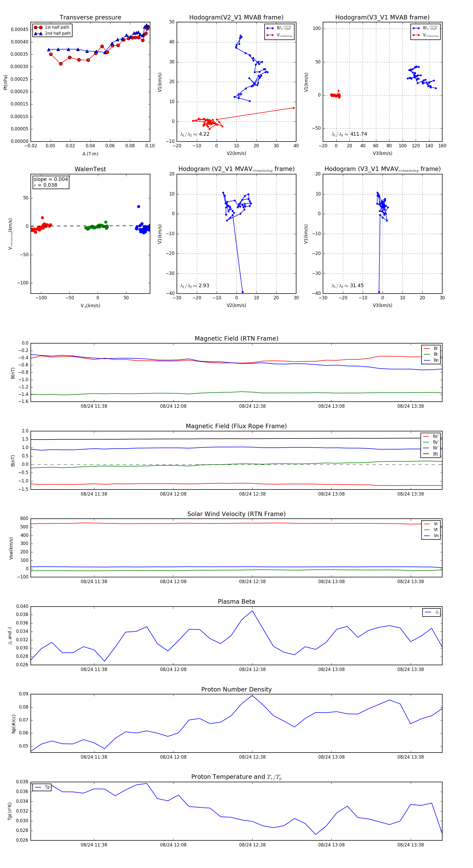Select the Bn legend entry
The height and width of the screenshot is (868, 473).
pyautogui.click(x=431, y=360)
